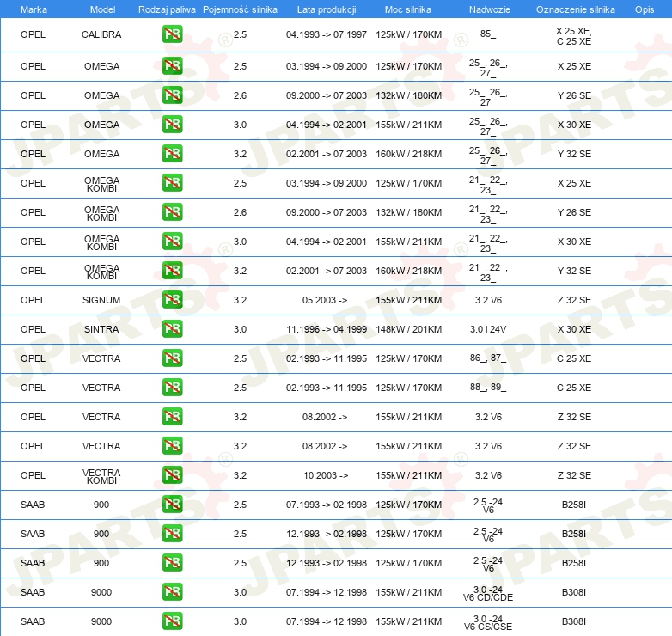Click the body value 3.0 i 24V
Viewport: 672px width, 636px height.
coord(488,329)
